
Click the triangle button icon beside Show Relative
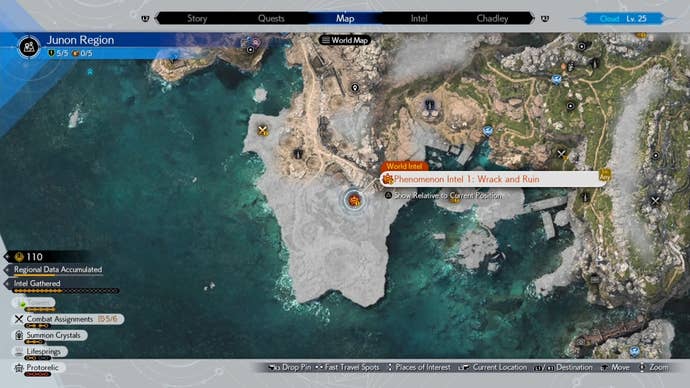[x=388, y=195]
